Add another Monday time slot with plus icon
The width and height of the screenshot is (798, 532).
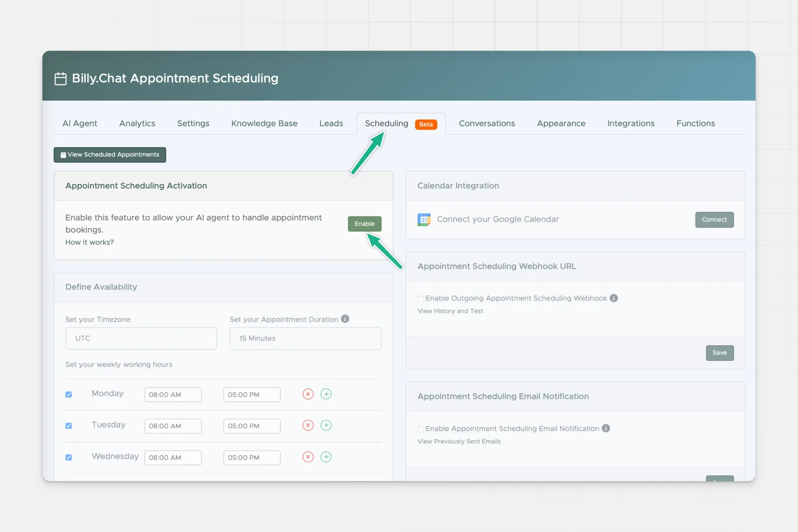click(x=326, y=394)
